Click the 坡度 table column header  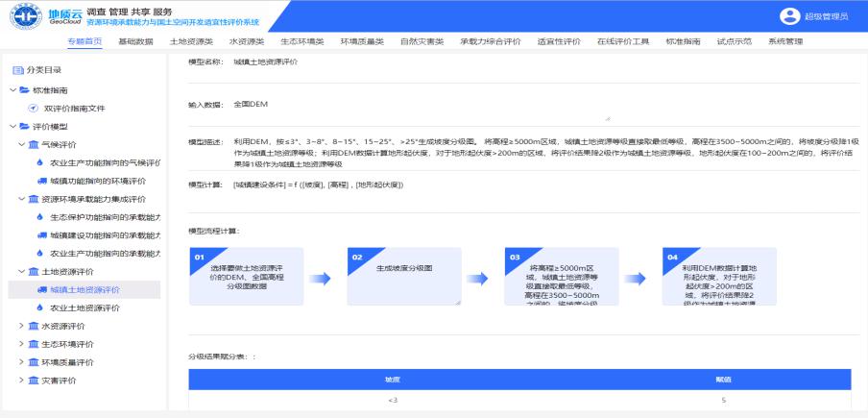(x=393, y=380)
